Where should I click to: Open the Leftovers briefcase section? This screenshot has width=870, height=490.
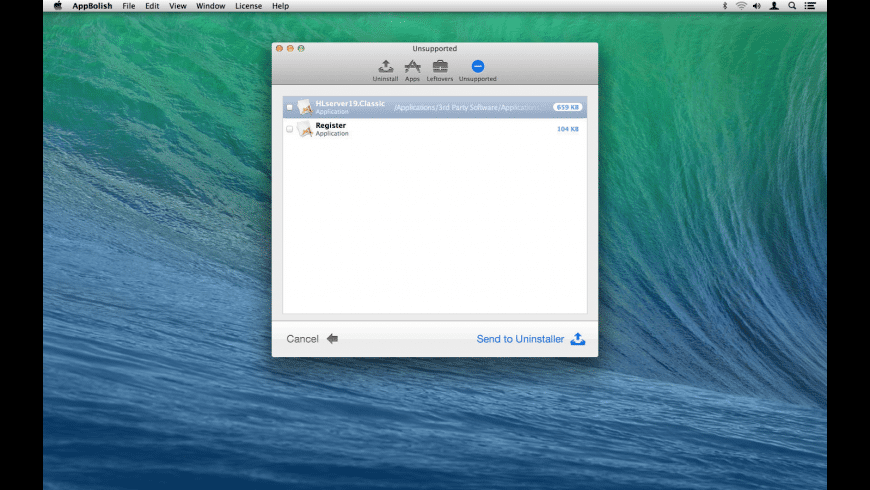(439, 70)
